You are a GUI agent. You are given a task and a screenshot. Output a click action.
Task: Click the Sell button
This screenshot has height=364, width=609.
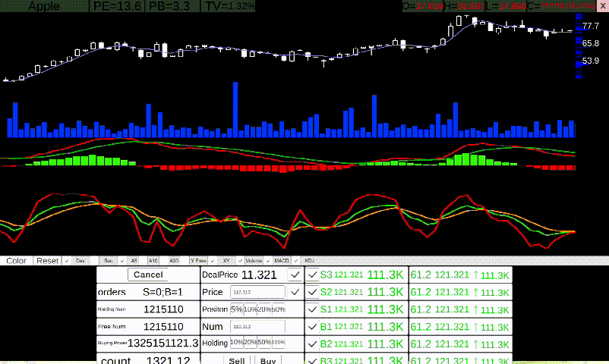[x=236, y=360]
